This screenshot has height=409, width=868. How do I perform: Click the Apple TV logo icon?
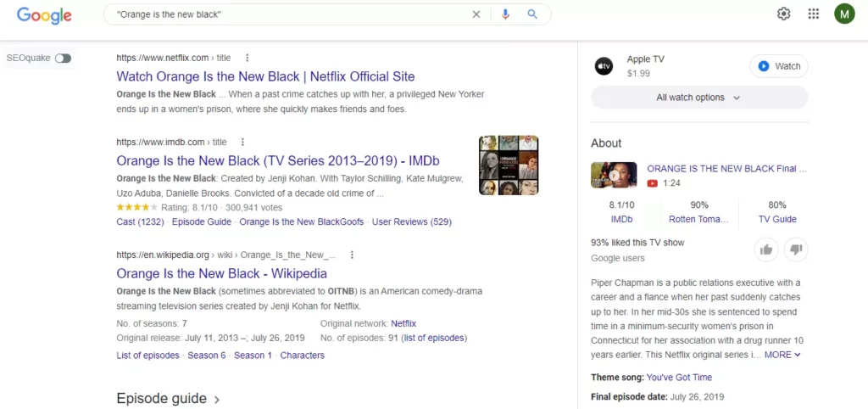click(604, 66)
